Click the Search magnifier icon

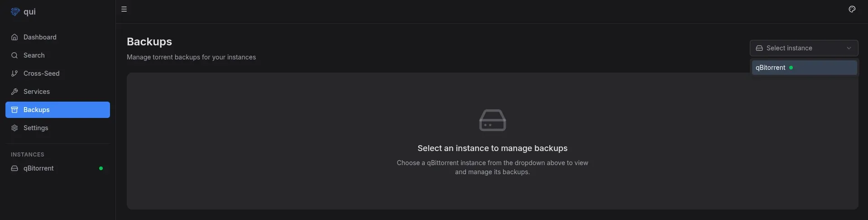click(14, 55)
